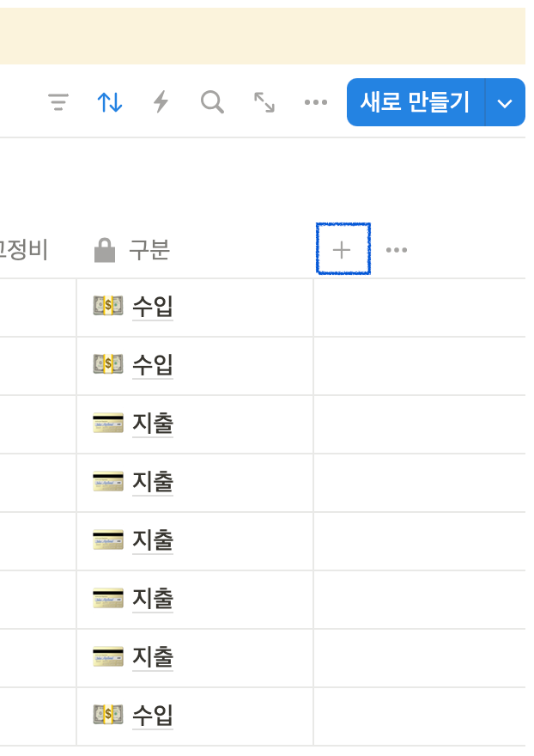This screenshot has height=756, width=534.
Task: Open the filter icon in the toolbar
Action: (58, 101)
